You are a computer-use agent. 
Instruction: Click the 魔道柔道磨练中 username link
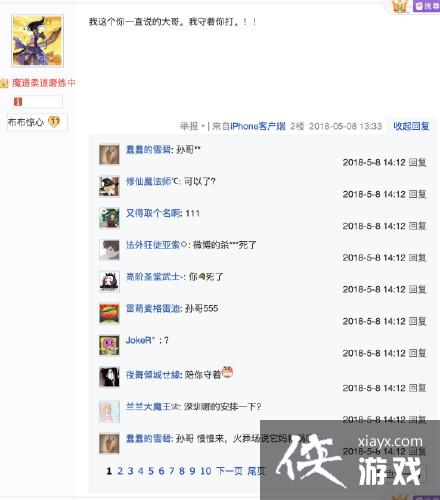coord(44,83)
